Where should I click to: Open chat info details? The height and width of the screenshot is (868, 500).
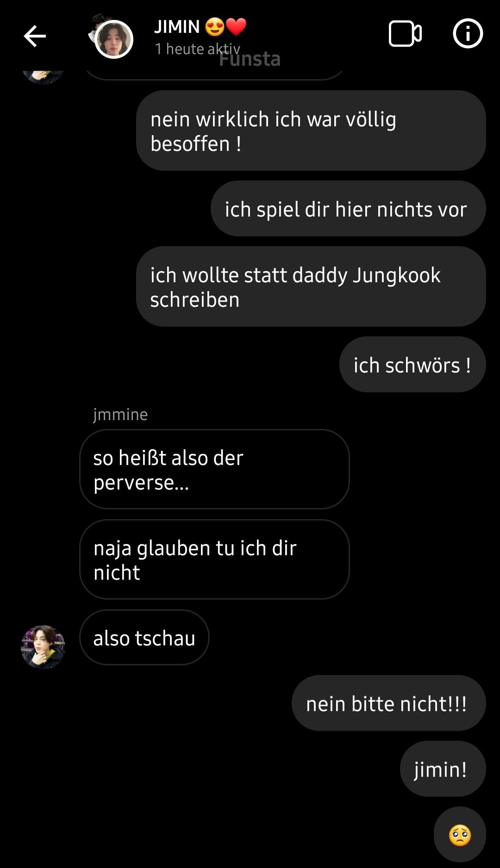point(468,33)
